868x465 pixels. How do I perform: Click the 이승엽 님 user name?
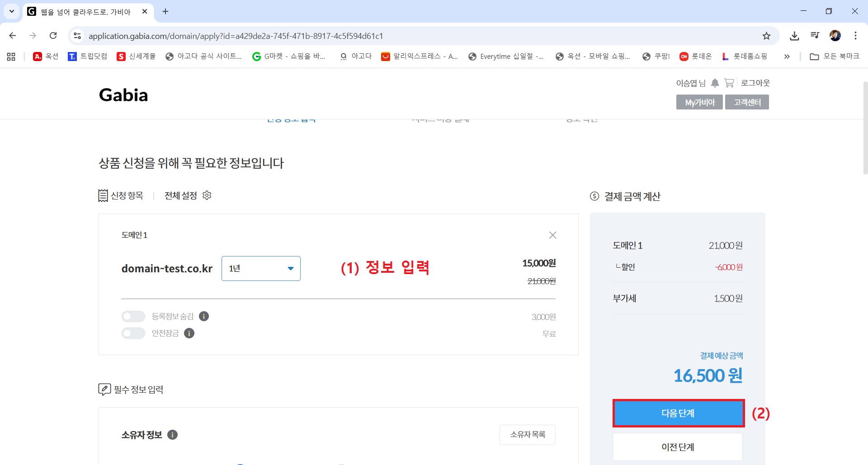click(x=691, y=83)
